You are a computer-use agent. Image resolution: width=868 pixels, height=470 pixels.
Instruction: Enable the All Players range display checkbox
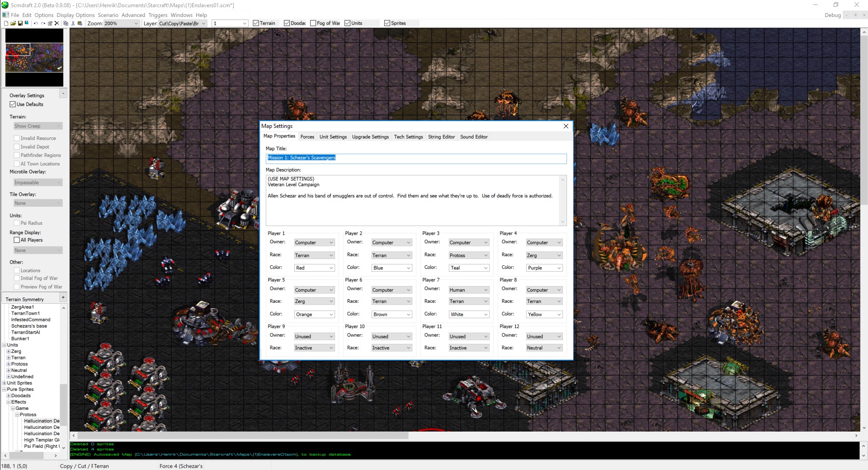tap(17, 240)
